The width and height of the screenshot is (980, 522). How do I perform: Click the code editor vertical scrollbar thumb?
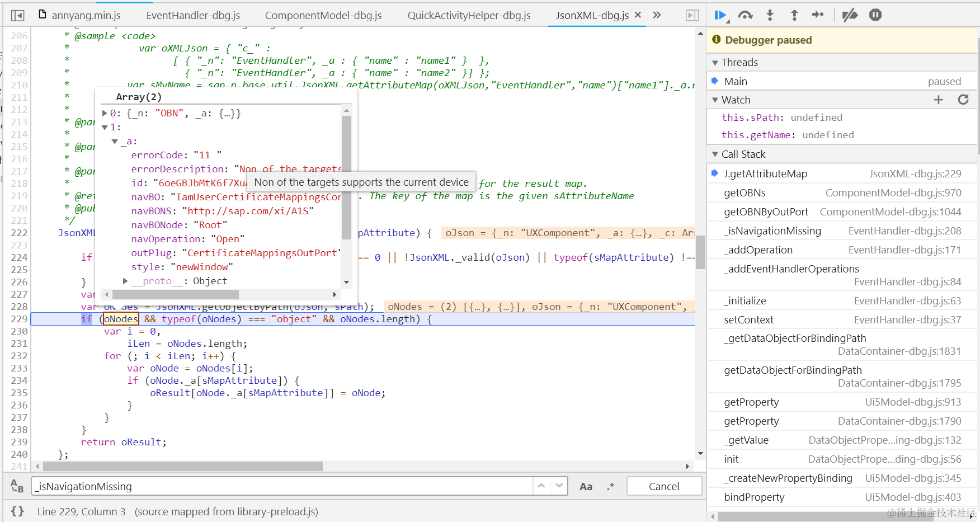[x=700, y=252]
